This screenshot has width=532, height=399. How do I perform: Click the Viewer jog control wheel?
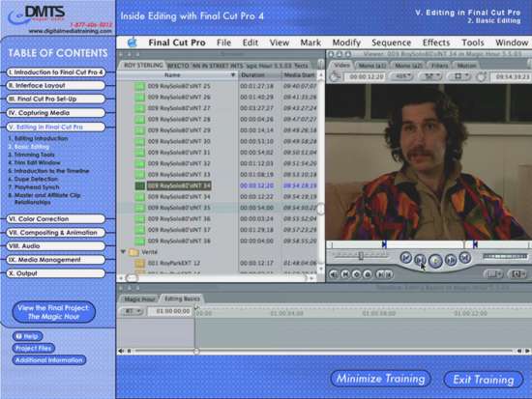(x=505, y=256)
